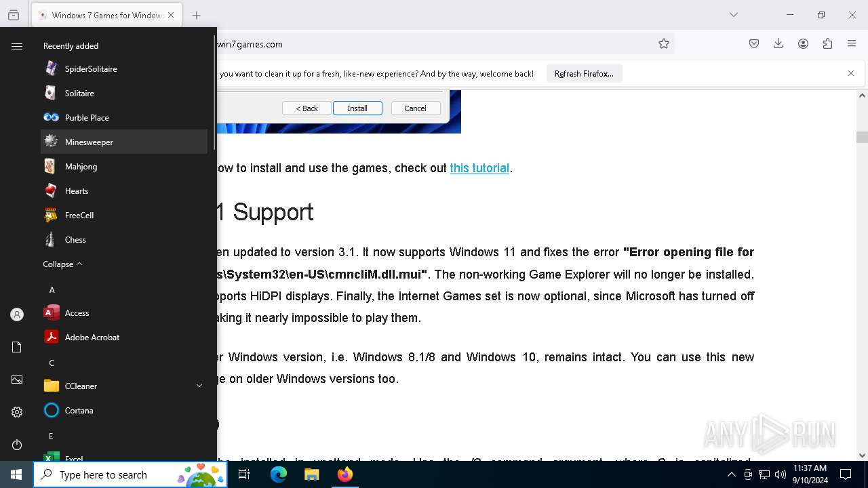The width and height of the screenshot is (868, 488).
Task: Close the Windows 7 Games tab
Action: click(171, 15)
